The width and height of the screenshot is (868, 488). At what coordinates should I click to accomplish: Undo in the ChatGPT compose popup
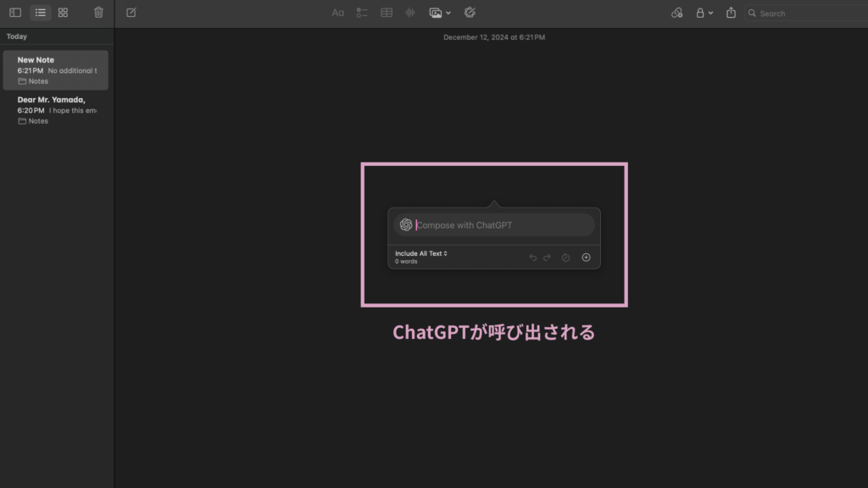(x=532, y=257)
